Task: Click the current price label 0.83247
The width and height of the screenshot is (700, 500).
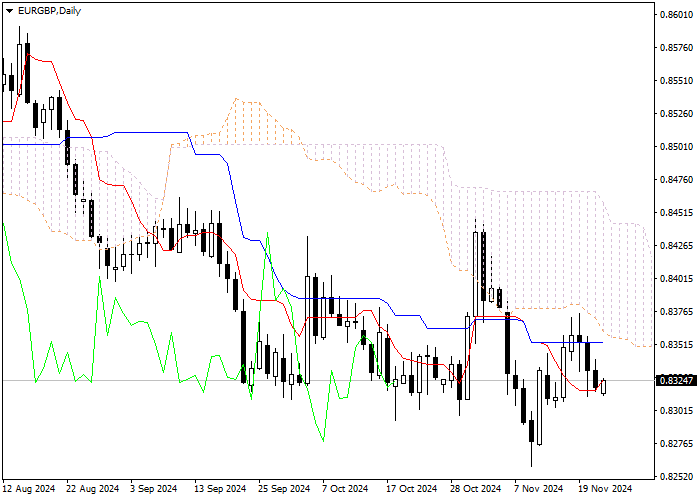Action: coord(676,380)
